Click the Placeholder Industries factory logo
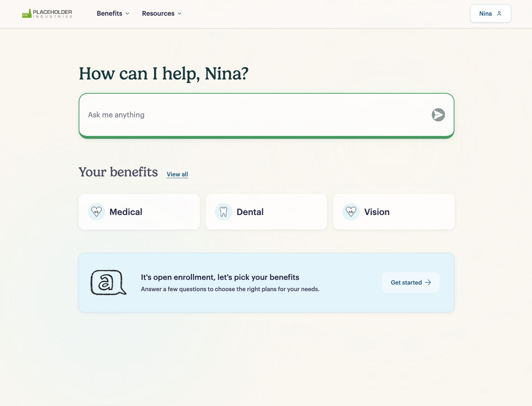532x406 pixels. pos(47,13)
